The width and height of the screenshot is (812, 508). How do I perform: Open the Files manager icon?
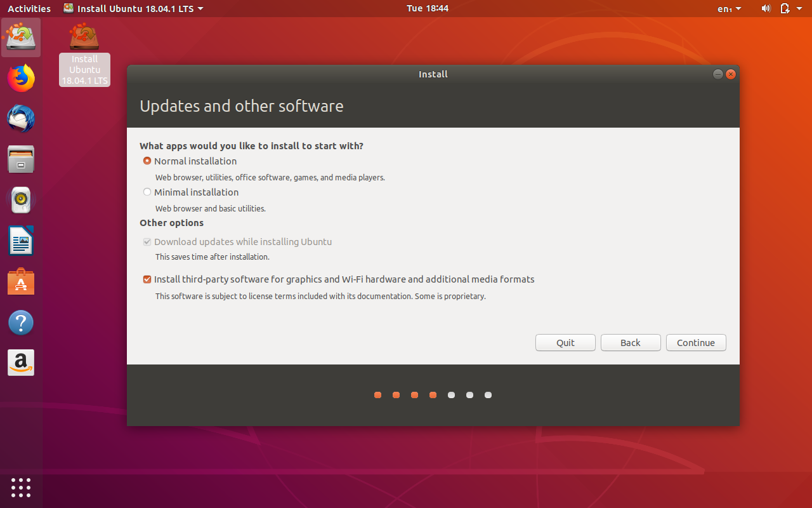21,159
